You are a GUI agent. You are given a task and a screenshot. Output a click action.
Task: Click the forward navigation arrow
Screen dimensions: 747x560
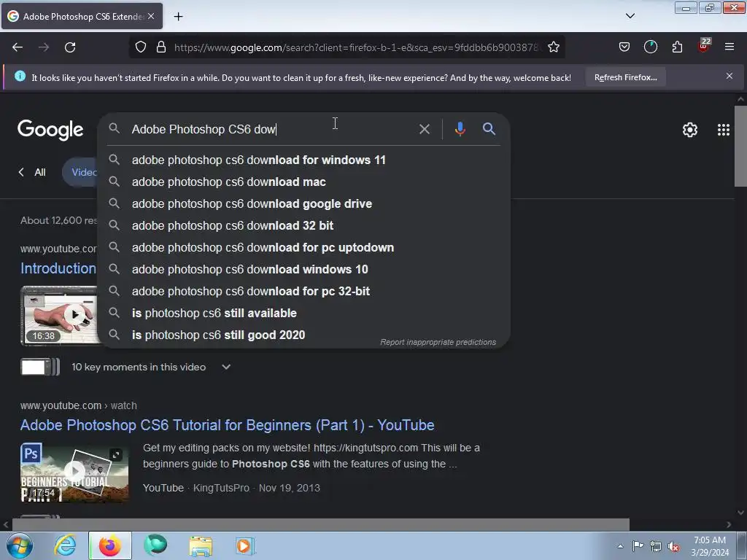[x=44, y=47]
